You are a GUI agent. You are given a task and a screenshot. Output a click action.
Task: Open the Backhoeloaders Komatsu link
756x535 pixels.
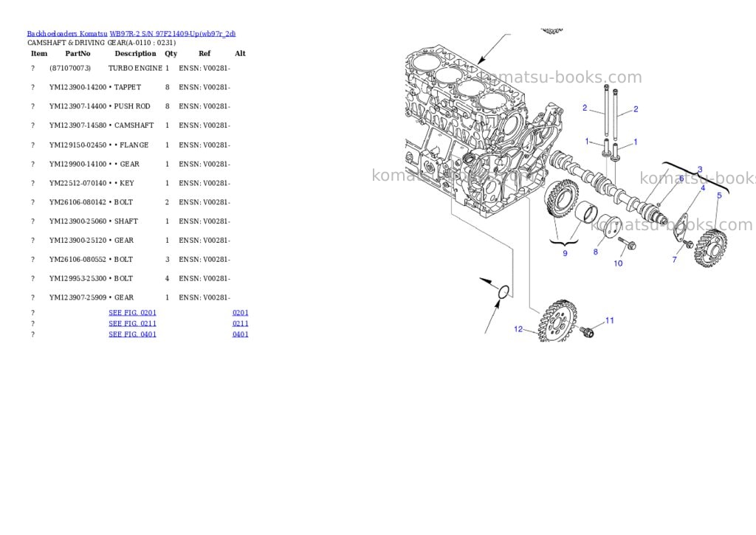[x=67, y=34]
